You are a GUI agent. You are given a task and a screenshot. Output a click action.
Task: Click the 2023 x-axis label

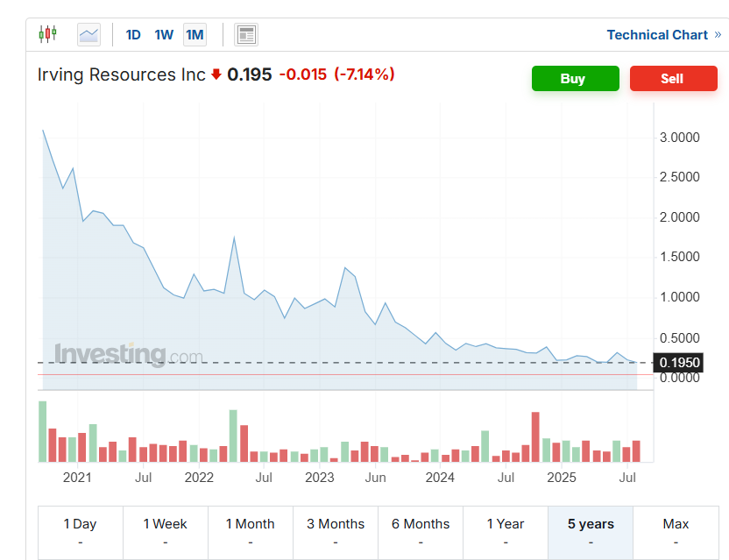pyautogui.click(x=320, y=478)
